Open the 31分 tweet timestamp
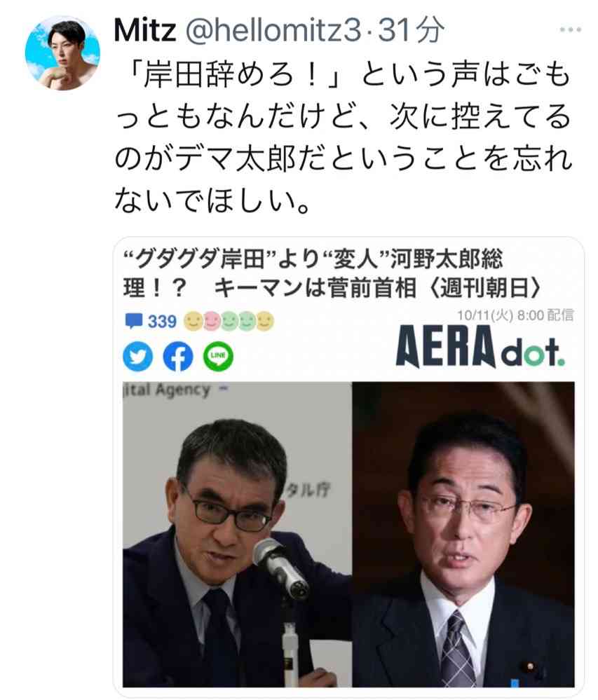The width and height of the screenshot is (598, 700). tap(410, 30)
